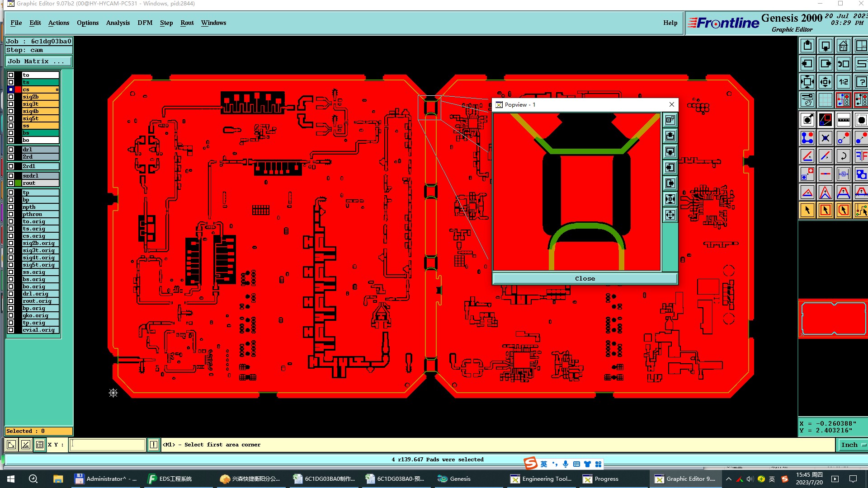Check the sig2b layer checkbox

(x=11, y=97)
